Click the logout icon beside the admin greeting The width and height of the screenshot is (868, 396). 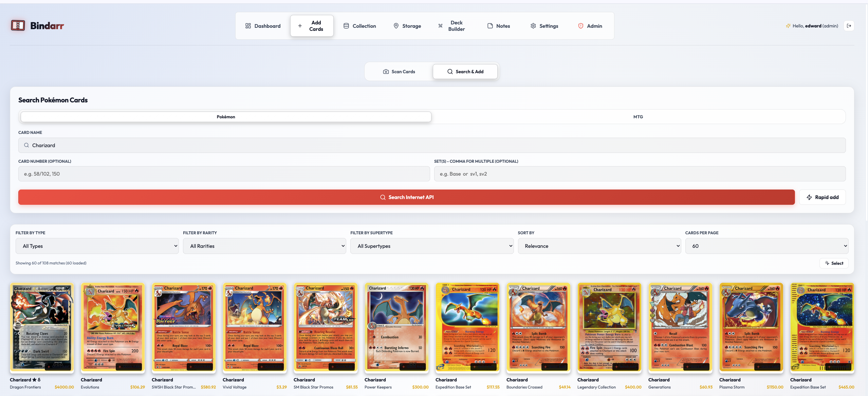(849, 26)
